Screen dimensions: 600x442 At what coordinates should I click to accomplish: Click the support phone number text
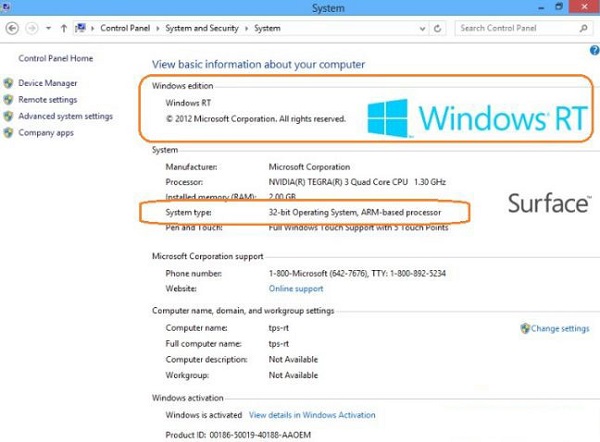(357, 273)
